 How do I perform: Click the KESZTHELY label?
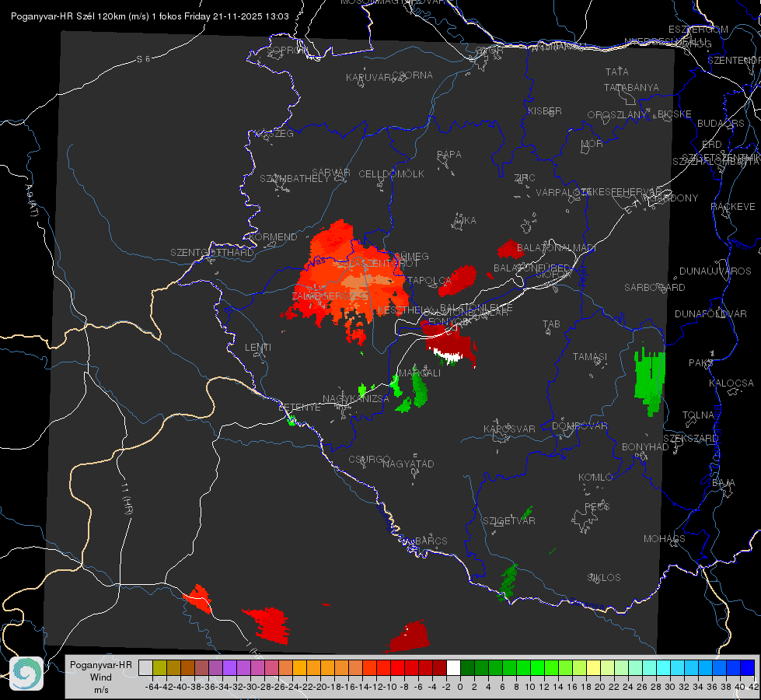point(404,310)
